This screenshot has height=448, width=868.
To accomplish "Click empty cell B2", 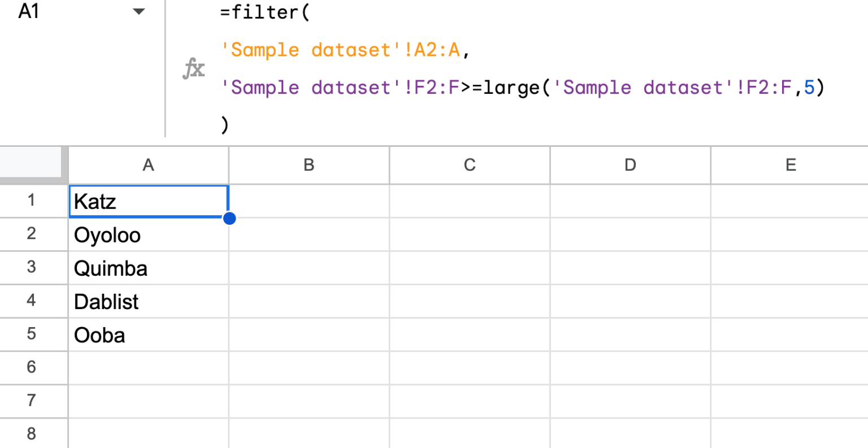I will [x=309, y=234].
